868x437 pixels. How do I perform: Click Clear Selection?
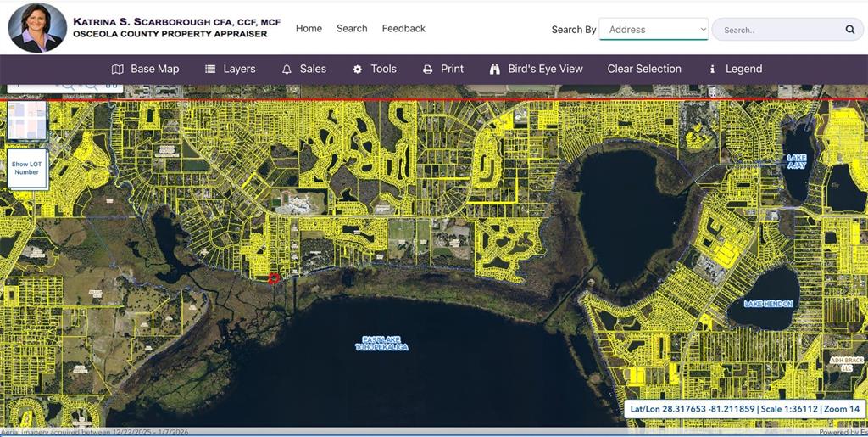[644, 70]
